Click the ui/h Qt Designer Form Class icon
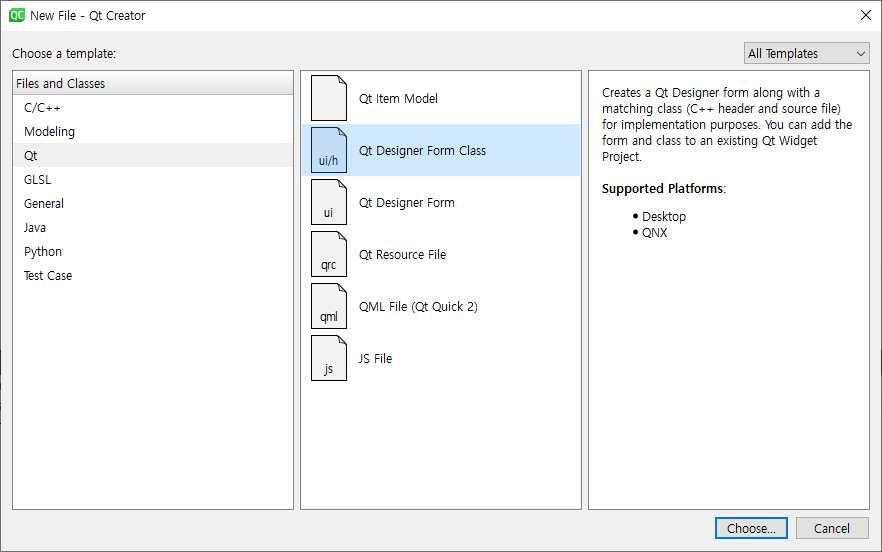The image size is (882, 552). (328, 150)
